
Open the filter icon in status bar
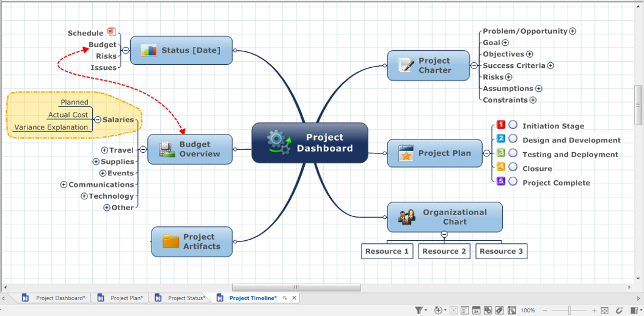click(x=418, y=310)
